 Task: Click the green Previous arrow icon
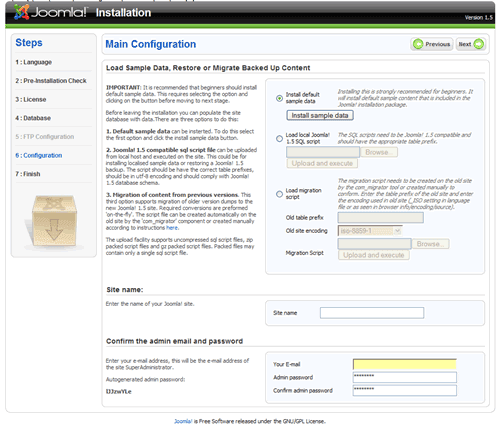click(x=418, y=44)
